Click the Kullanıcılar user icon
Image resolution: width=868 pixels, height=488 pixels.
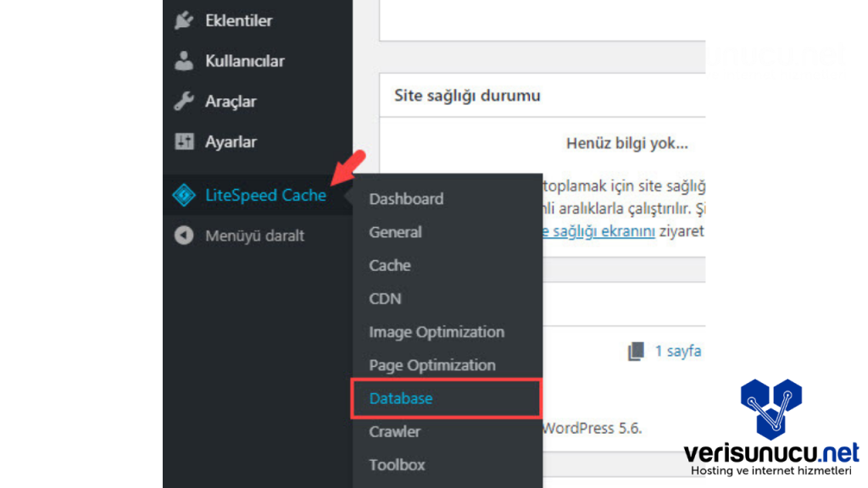click(x=184, y=61)
